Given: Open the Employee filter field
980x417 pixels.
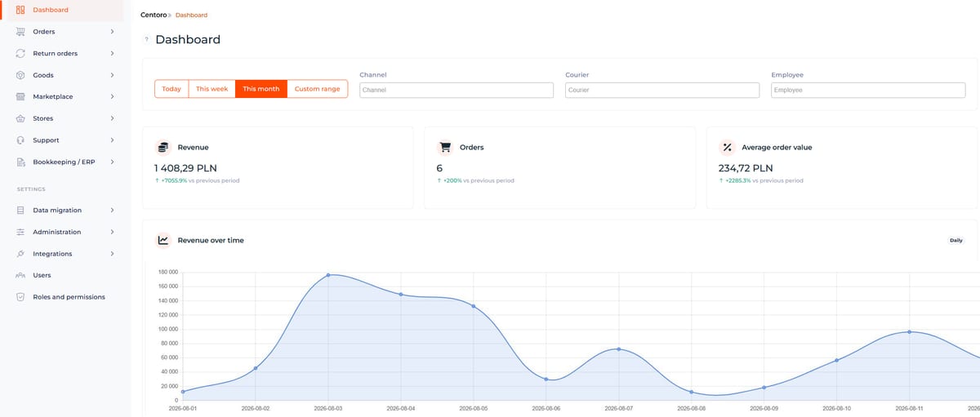Looking at the screenshot, I should (868, 90).
